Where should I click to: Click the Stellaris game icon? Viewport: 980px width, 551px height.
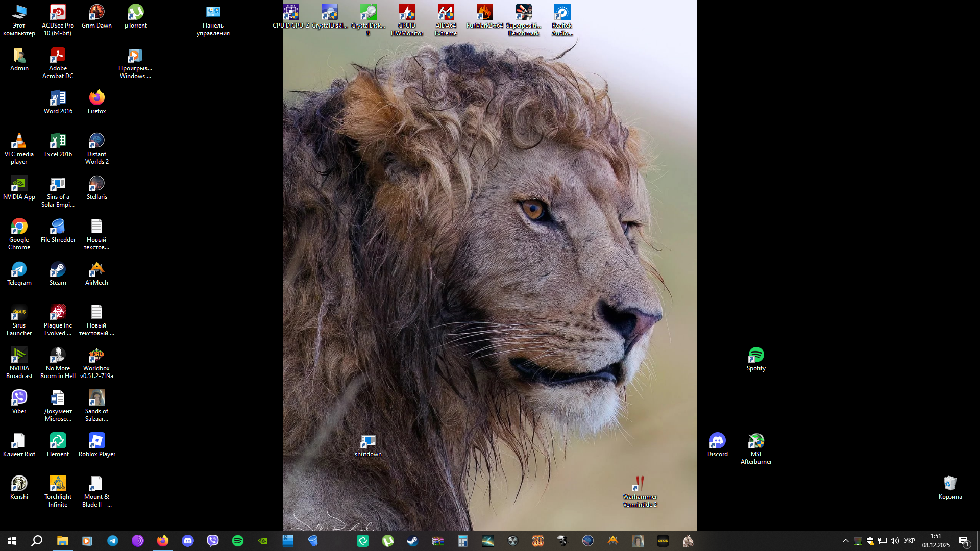96,187
